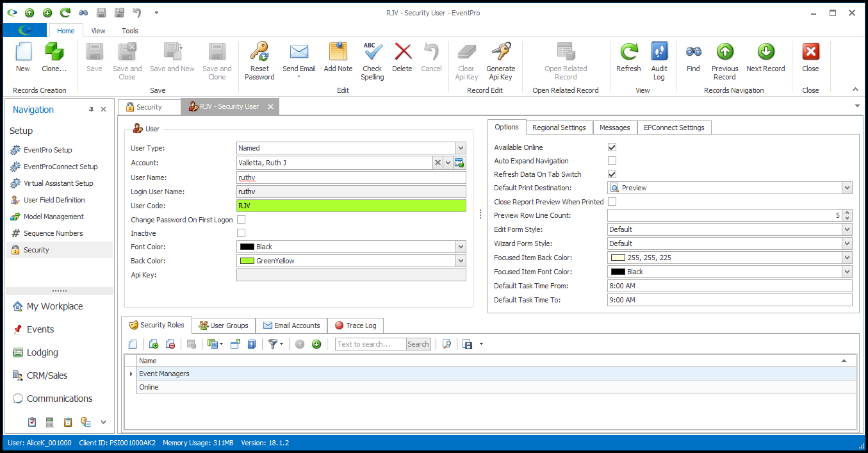Open the calculator icon in navigation footer

(49, 422)
